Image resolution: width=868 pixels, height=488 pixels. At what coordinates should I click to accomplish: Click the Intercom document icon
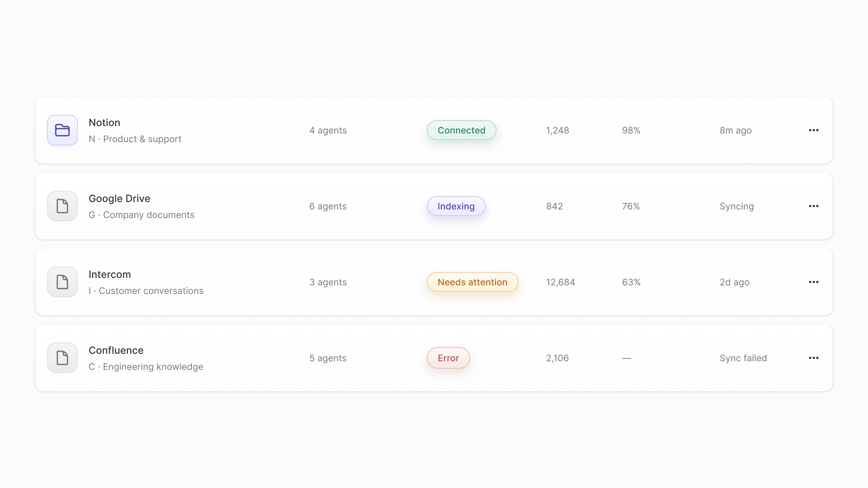[x=62, y=282]
